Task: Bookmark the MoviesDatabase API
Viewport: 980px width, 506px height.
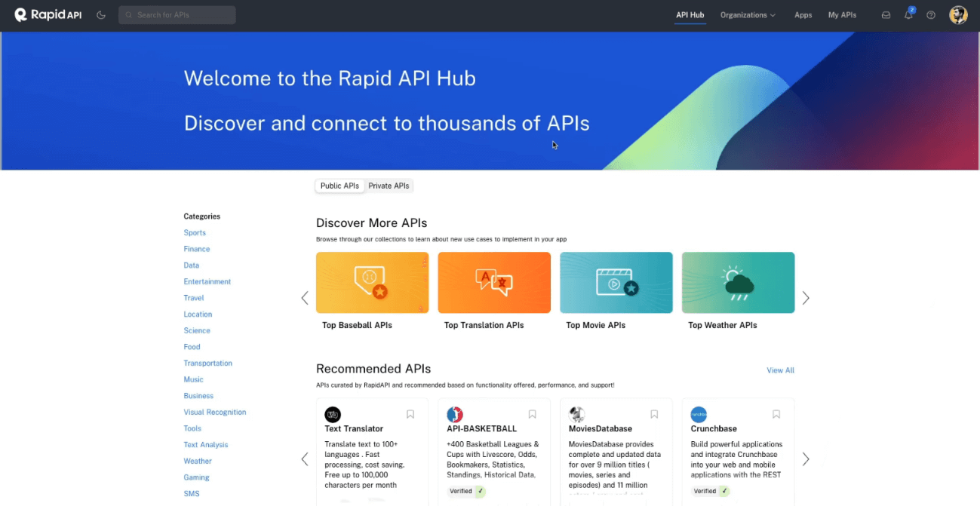Action: 654,414
